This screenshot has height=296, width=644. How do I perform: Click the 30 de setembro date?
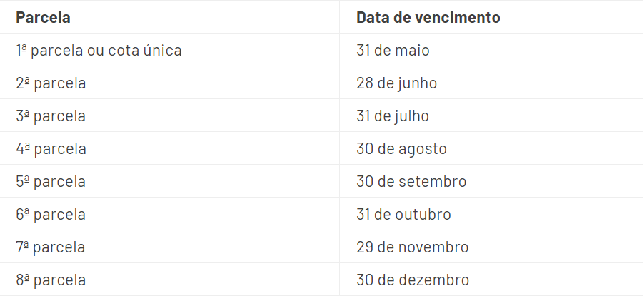[x=411, y=181]
